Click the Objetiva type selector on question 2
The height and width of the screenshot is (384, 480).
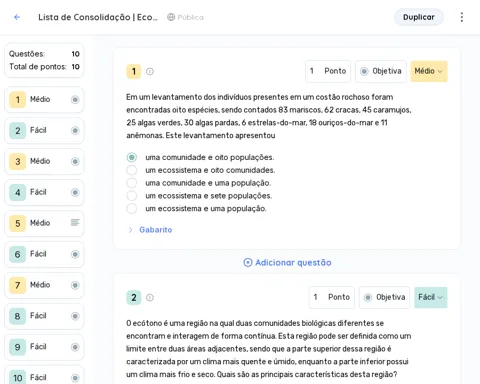click(x=384, y=297)
